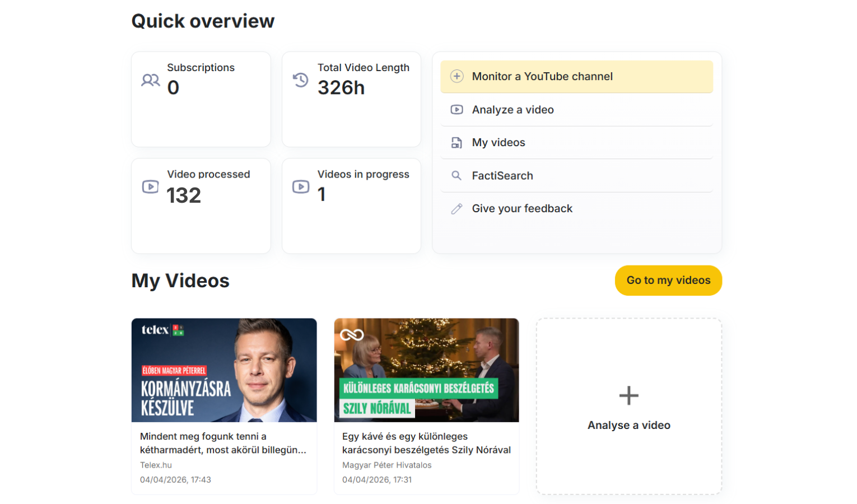Click the '1' videos in progress value
The width and height of the screenshot is (857, 504).
click(322, 194)
